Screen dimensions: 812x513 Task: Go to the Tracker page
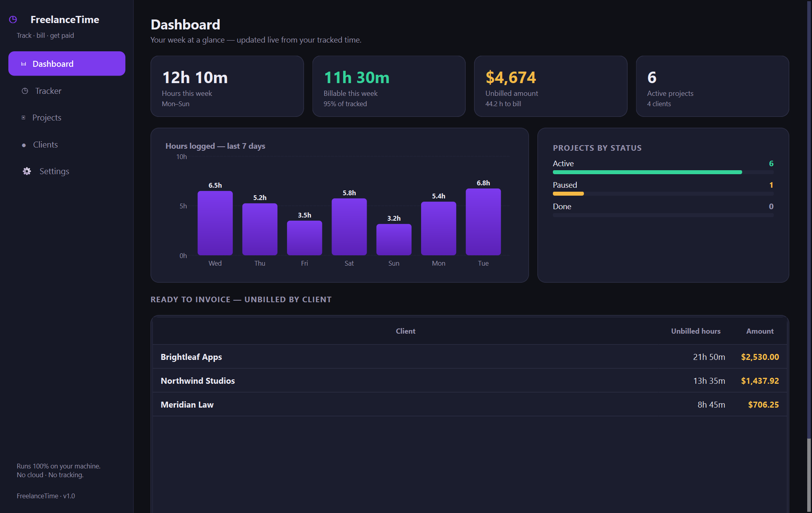(67, 91)
